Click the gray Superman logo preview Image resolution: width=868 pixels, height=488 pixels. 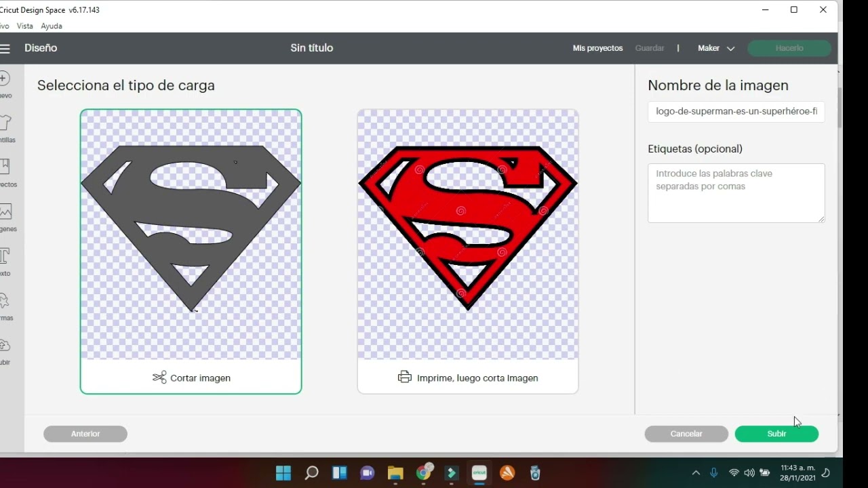coord(191,228)
